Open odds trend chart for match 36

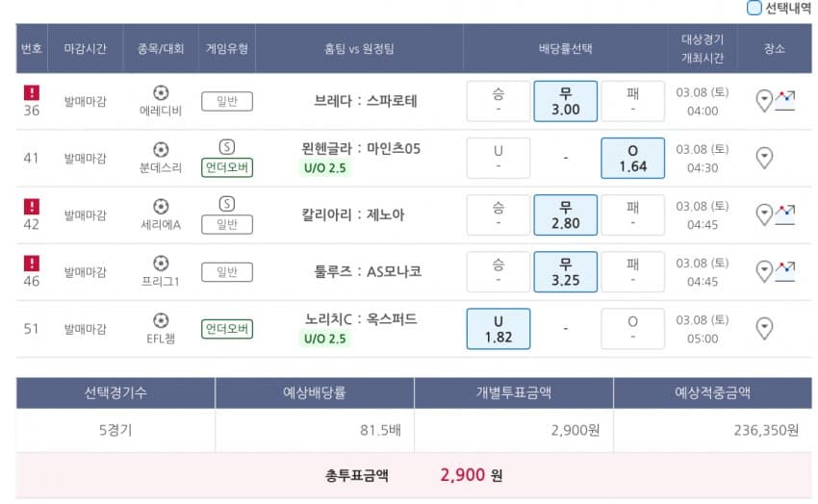click(x=784, y=101)
